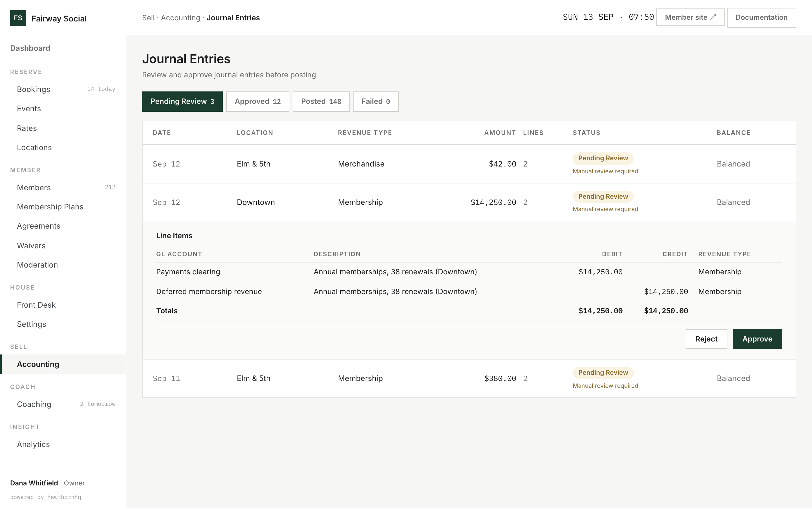This screenshot has width=812, height=508.
Task: Open Members in the sidebar
Action: [x=63, y=187]
